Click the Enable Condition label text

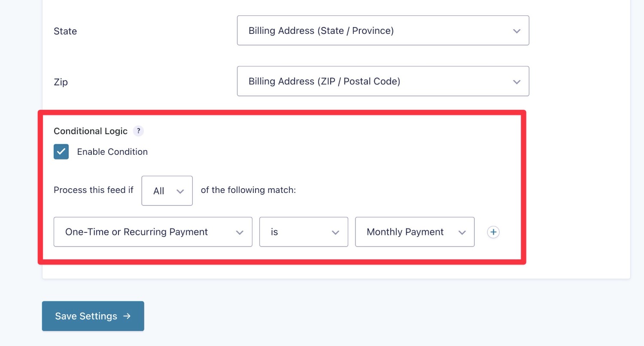coord(112,152)
